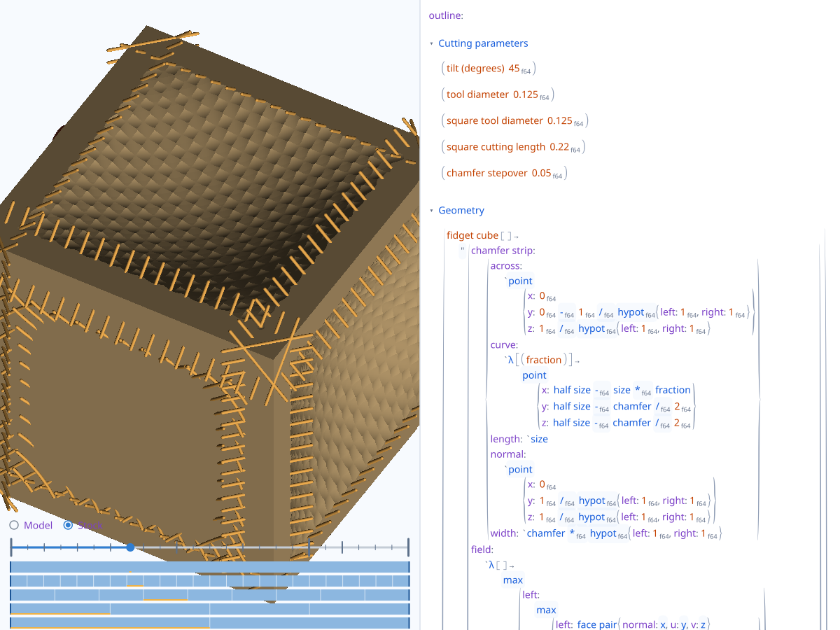This screenshot has height=630, width=840.
Task: Select the Model radio button
Action: pos(14,525)
